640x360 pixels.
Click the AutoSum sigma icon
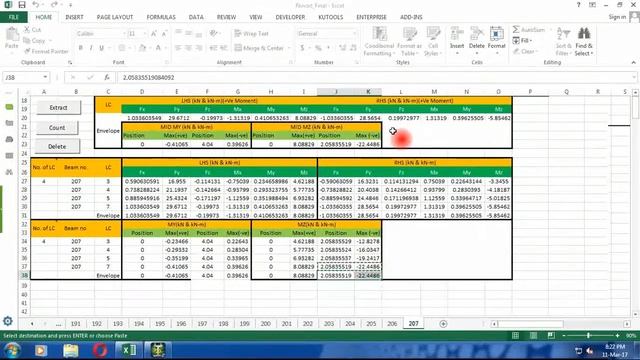click(516, 29)
